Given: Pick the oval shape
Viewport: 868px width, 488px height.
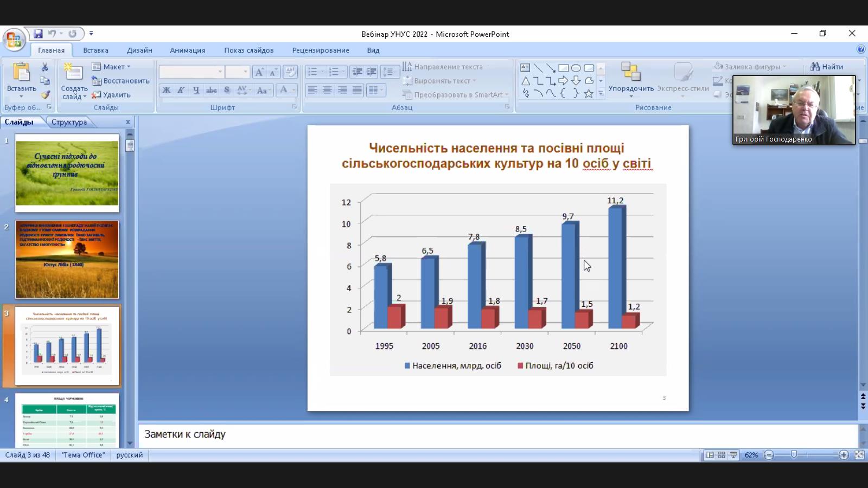Looking at the screenshot, I should 576,68.
